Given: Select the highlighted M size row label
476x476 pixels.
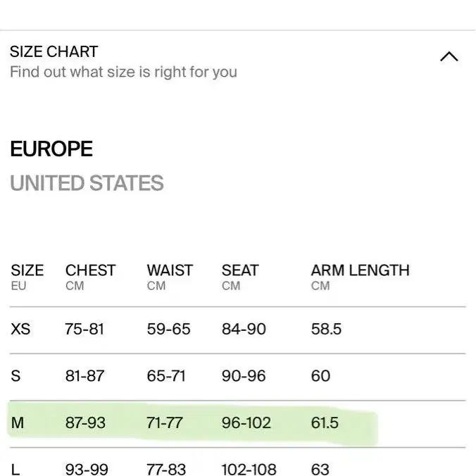Looking at the screenshot, I should point(18,423).
